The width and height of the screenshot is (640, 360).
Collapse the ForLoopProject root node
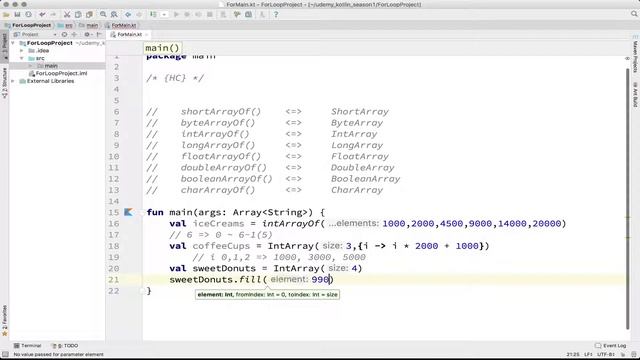tap(13, 43)
